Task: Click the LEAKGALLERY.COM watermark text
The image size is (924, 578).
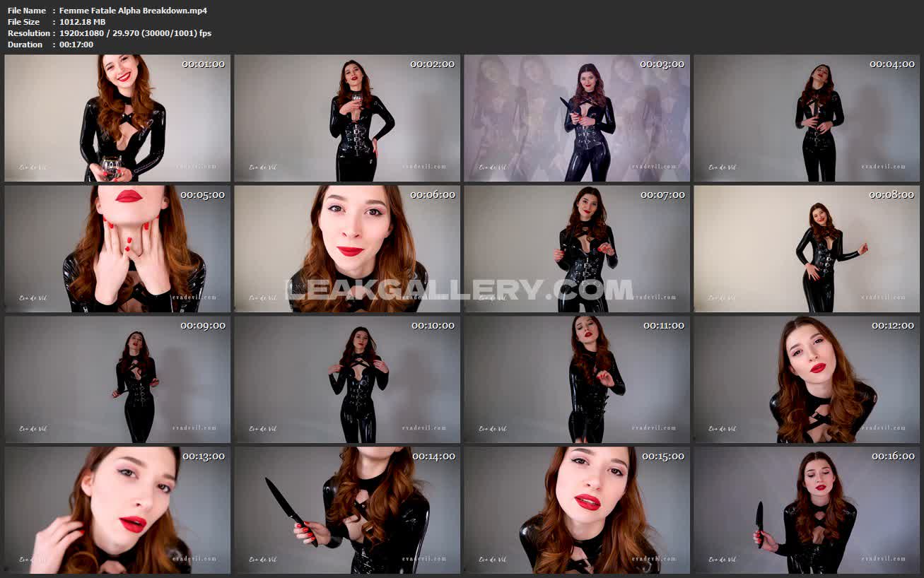Action: (460, 289)
